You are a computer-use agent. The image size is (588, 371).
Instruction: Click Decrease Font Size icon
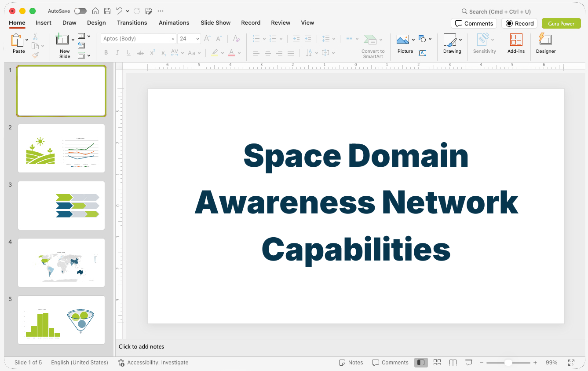[x=219, y=39]
